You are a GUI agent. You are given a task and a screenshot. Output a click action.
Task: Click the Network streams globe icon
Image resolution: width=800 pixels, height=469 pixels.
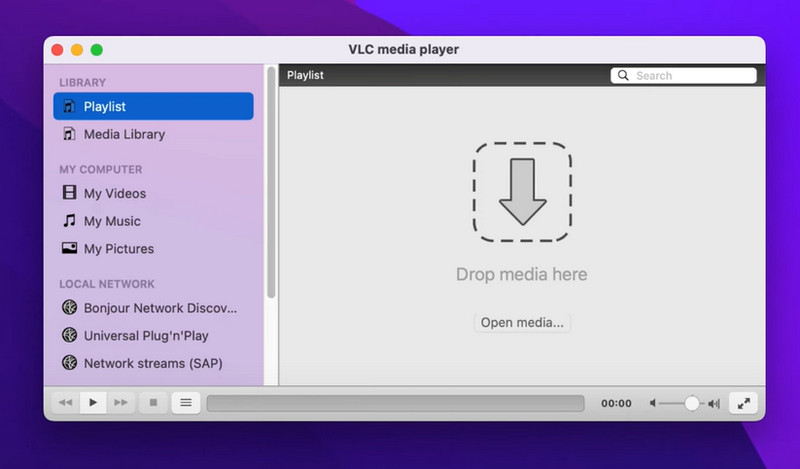coord(69,362)
